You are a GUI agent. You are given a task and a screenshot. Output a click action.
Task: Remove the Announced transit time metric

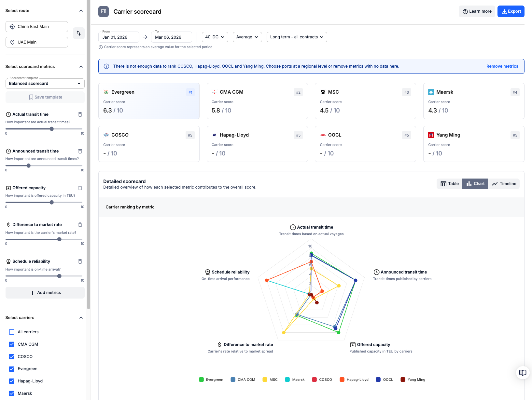click(80, 151)
